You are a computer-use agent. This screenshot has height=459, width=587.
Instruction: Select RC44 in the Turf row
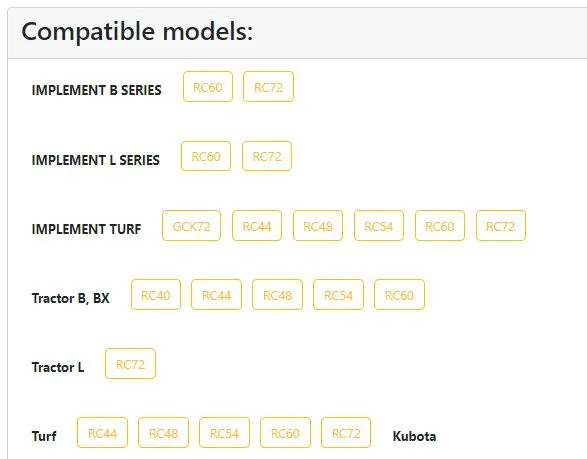[102, 432]
